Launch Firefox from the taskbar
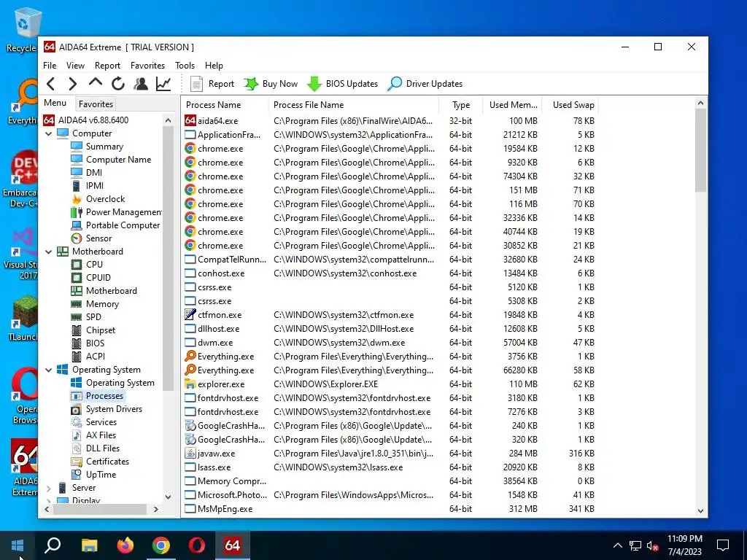The height and width of the screenshot is (560, 747). pos(125,545)
